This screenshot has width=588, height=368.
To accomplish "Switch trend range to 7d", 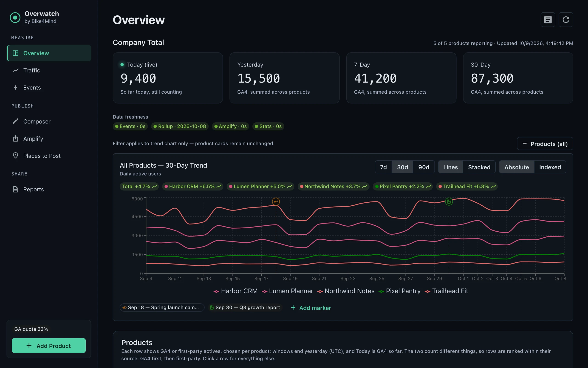I will (383, 167).
